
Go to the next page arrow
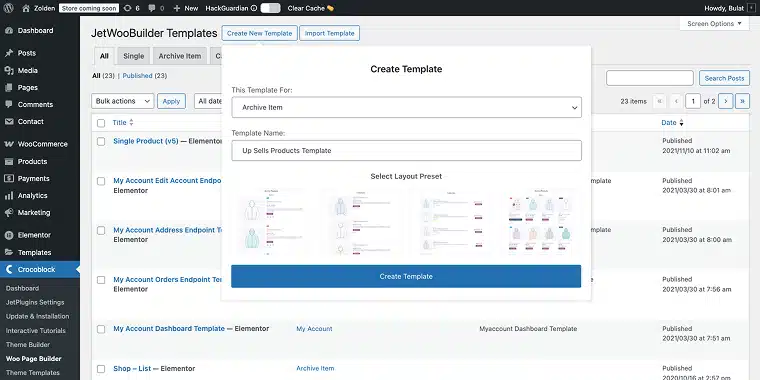coord(726,101)
